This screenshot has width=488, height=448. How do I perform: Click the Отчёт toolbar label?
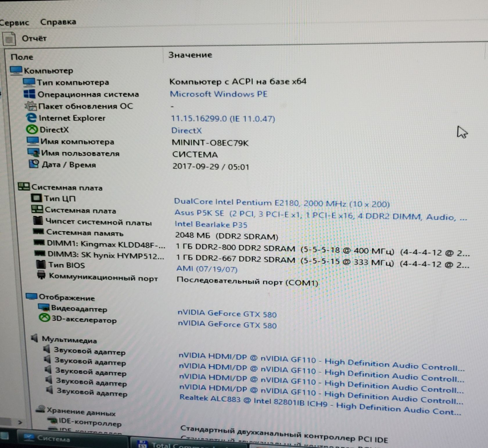coord(34,38)
